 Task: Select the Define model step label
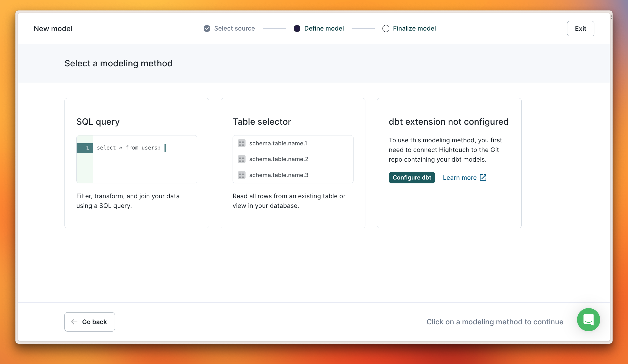tap(324, 29)
